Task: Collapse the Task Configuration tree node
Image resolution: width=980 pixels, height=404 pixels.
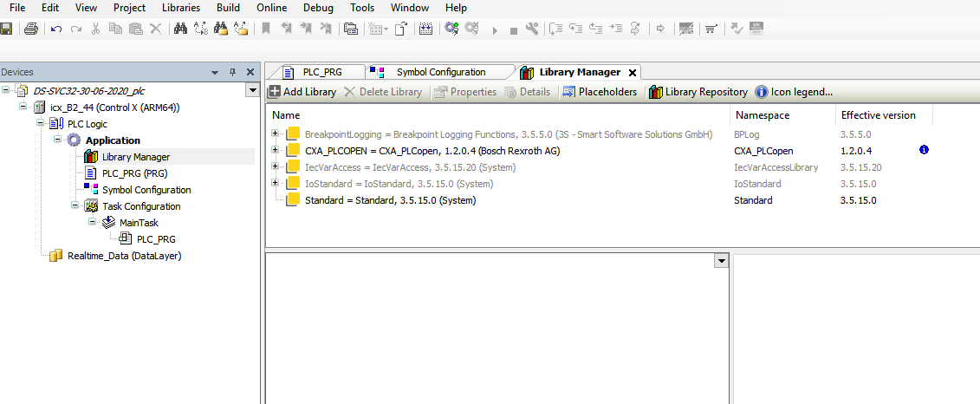Action: pyautogui.click(x=75, y=206)
